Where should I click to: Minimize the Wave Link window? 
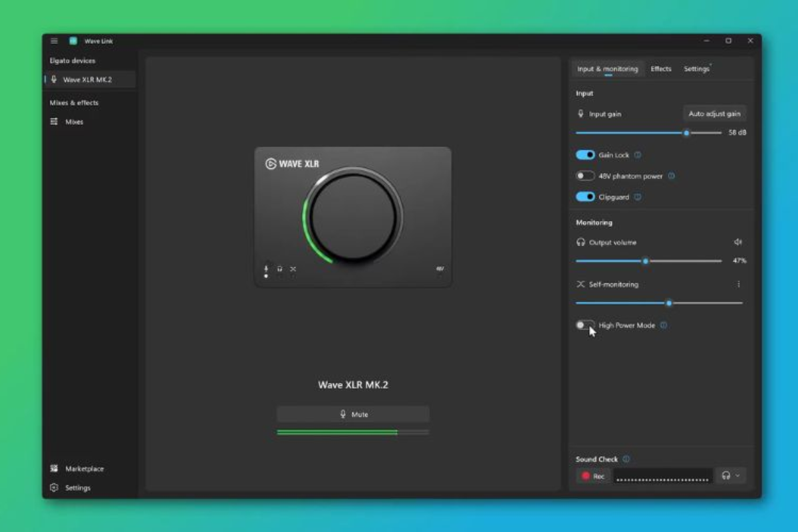pos(706,41)
